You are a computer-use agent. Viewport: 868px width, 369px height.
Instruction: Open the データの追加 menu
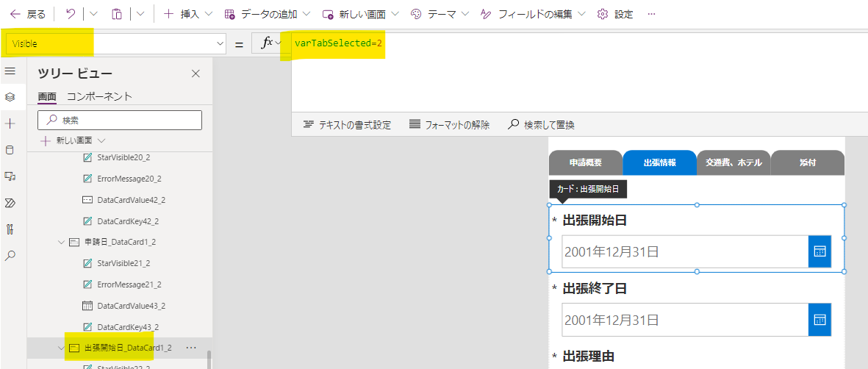[x=268, y=15]
